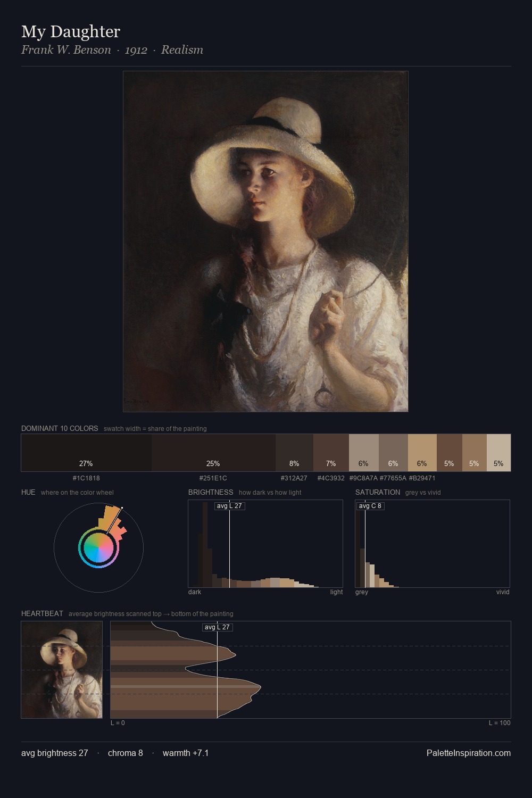Click 'swatch width = share of the painting' caption

[x=155, y=428]
